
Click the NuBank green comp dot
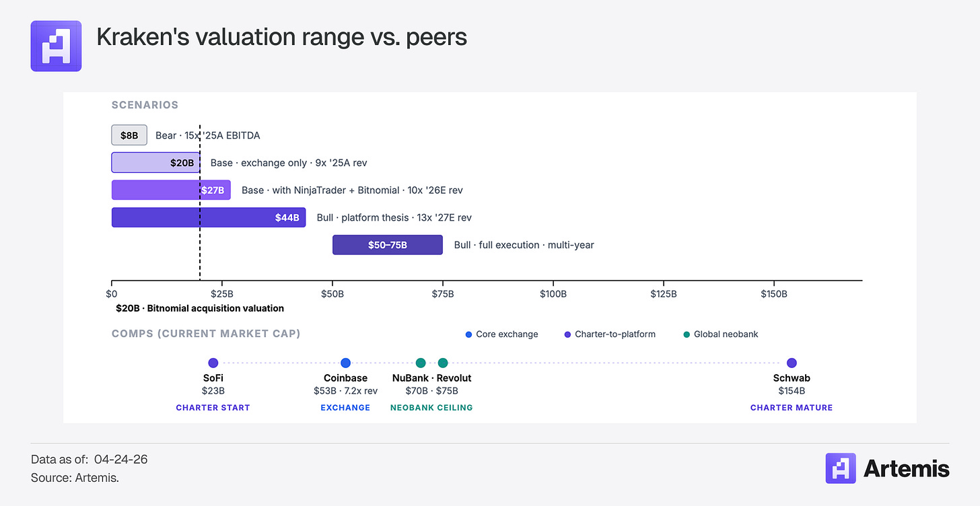click(421, 363)
